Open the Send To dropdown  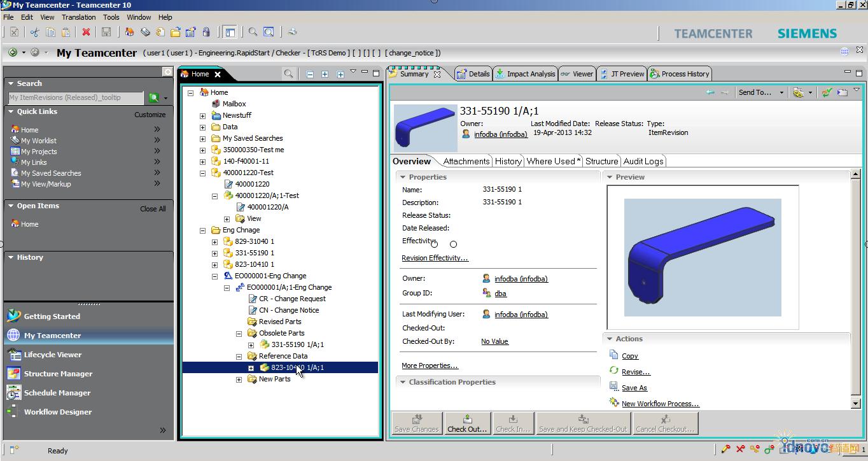tap(760, 92)
